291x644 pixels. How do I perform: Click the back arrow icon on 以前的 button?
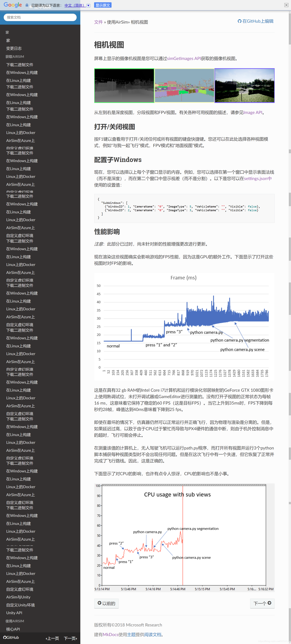[99, 603]
